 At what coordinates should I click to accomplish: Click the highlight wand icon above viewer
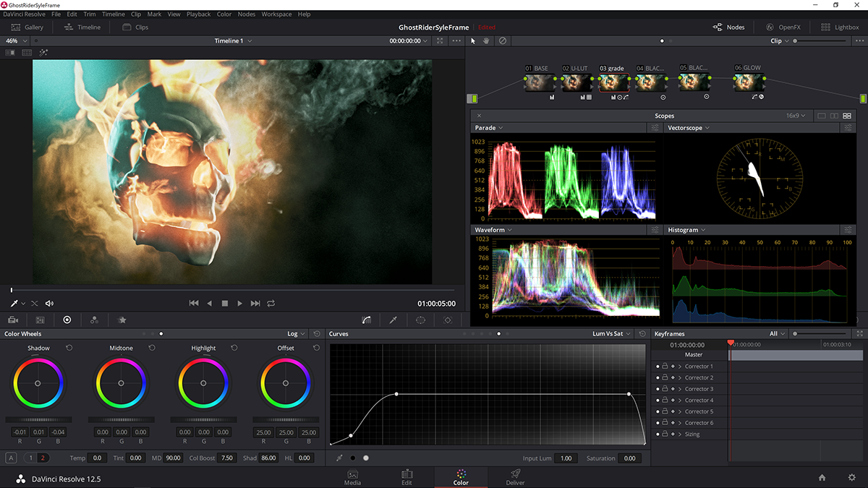pos(43,53)
